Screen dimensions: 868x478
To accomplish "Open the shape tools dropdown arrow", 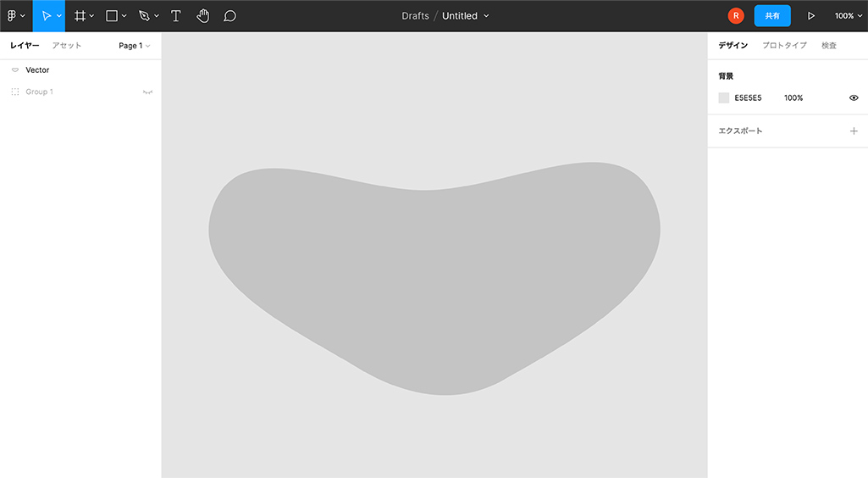I will (124, 16).
